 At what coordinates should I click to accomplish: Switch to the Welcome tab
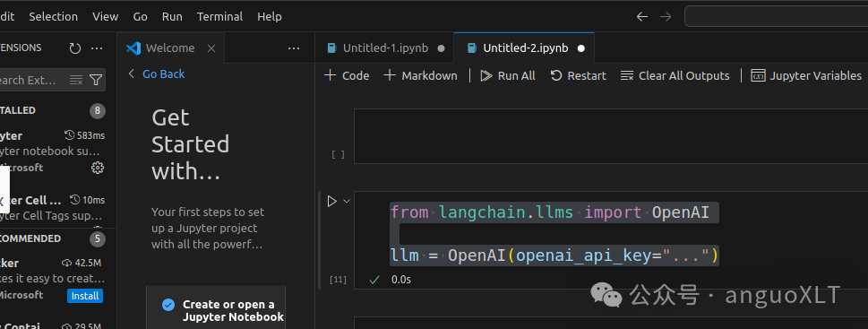coord(170,48)
